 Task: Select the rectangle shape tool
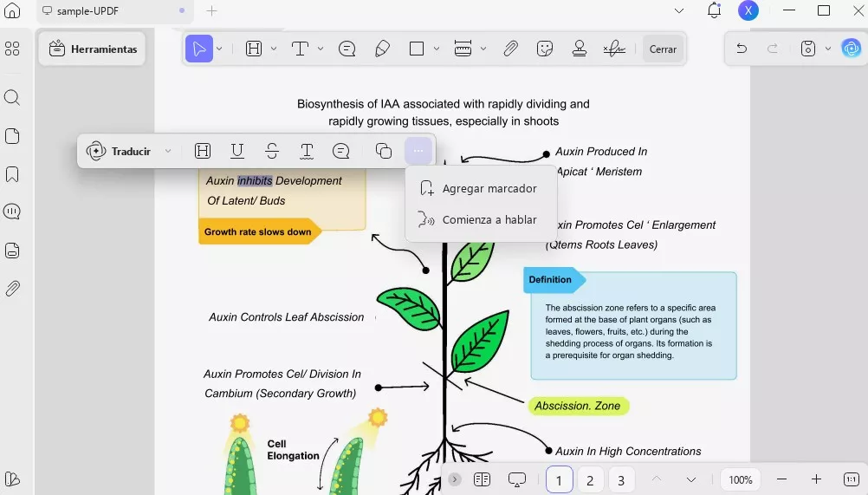[x=417, y=49]
